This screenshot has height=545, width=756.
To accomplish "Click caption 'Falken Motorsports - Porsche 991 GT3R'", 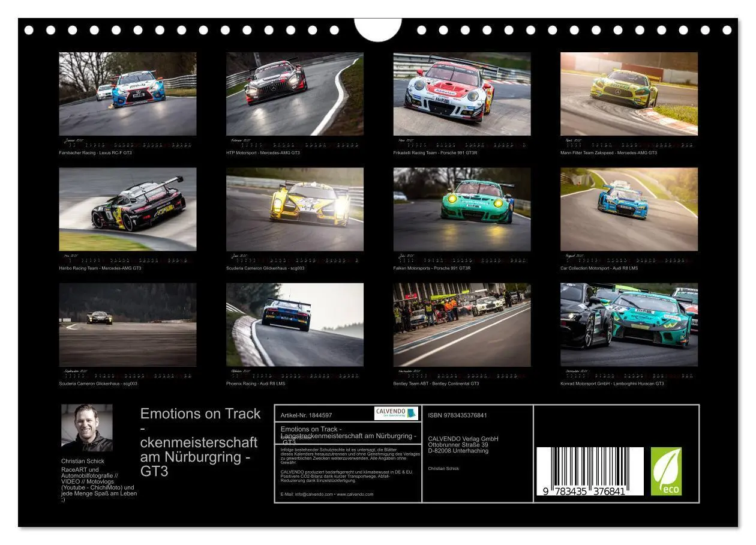I will pyautogui.click(x=432, y=268).
